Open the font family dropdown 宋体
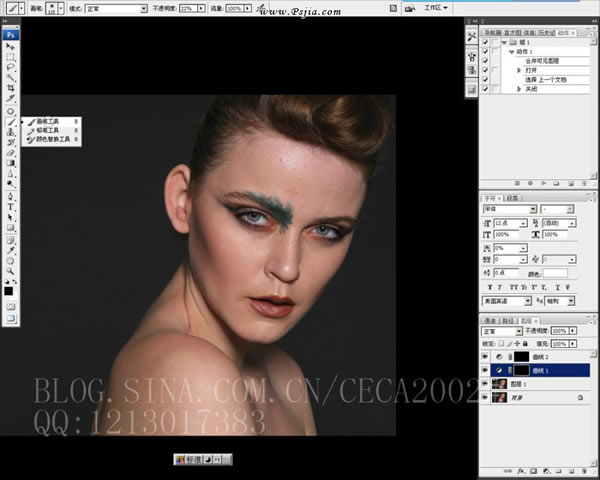This screenshot has height=480, width=600. point(533,209)
